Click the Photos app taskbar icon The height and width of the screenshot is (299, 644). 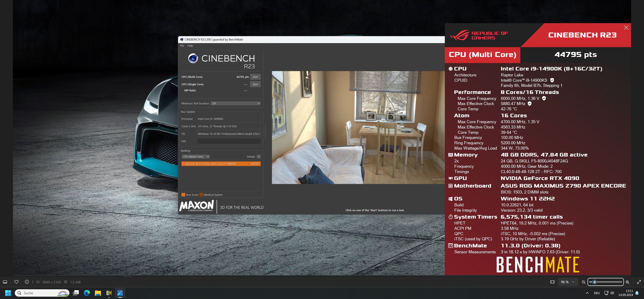point(120,293)
